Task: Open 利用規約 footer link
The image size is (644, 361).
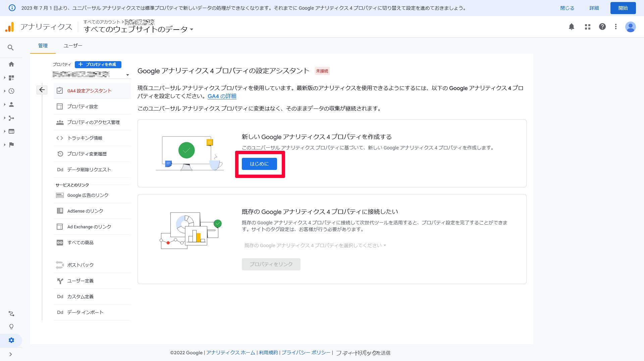Action: 268,353
